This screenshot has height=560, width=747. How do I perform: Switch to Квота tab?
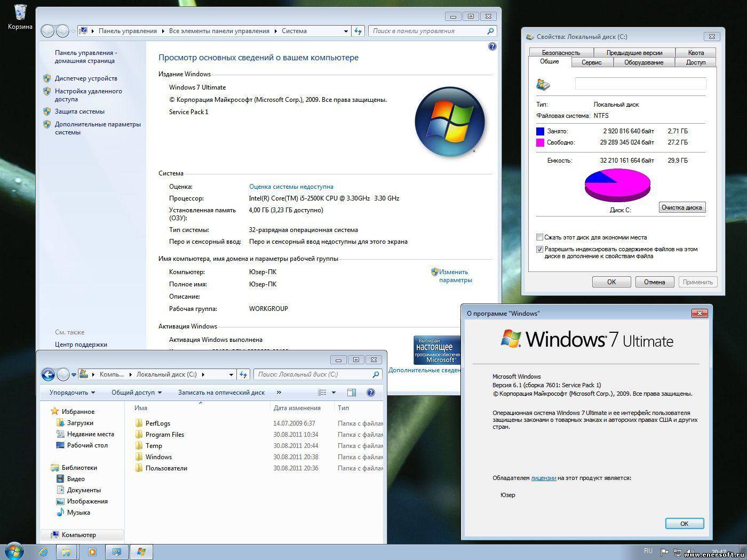(696, 52)
